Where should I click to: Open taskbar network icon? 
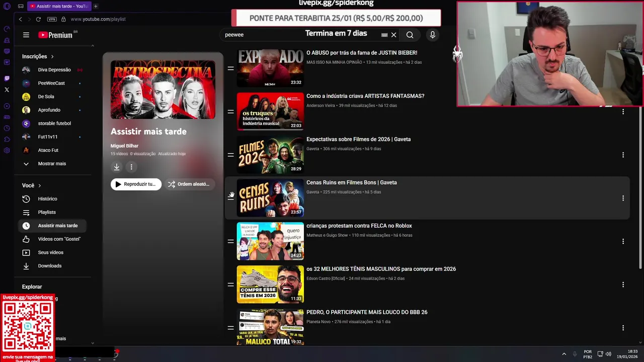(x=600, y=354)
